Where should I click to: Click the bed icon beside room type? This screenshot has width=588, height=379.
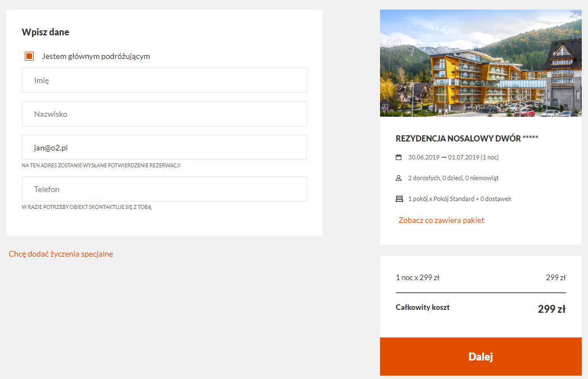(x=399, y=199)
